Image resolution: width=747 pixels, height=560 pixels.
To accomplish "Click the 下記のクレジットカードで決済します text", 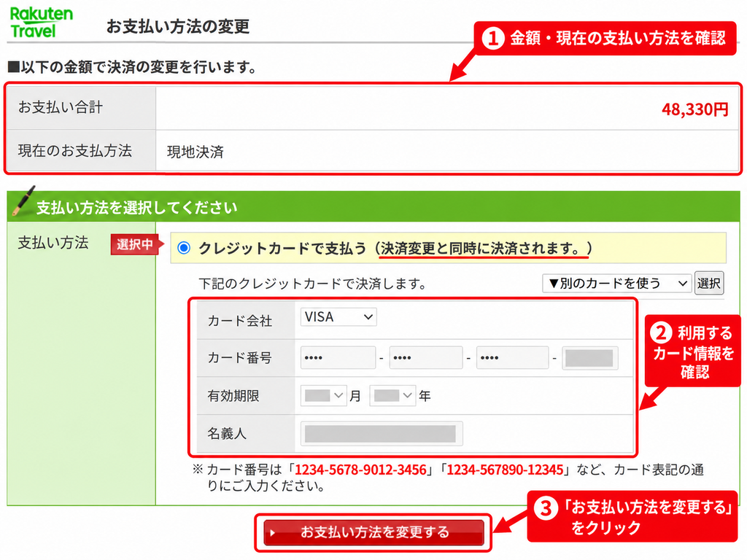I will tap(312, 284).
